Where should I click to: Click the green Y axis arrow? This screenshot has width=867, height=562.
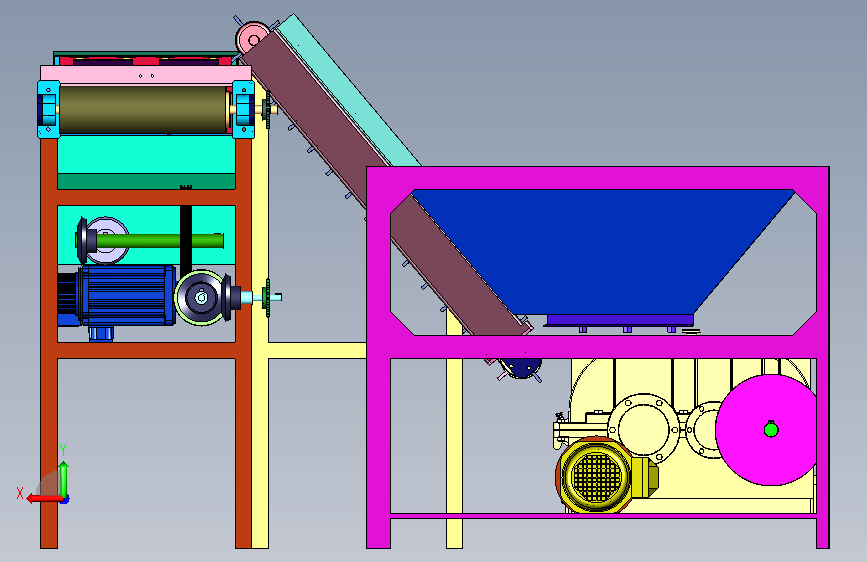[64, 480]
